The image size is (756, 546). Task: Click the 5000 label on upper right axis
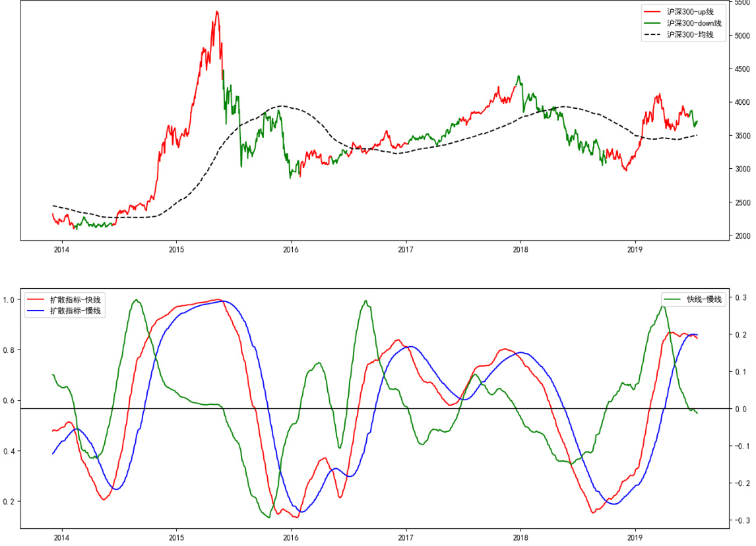[x=741, y=36]
